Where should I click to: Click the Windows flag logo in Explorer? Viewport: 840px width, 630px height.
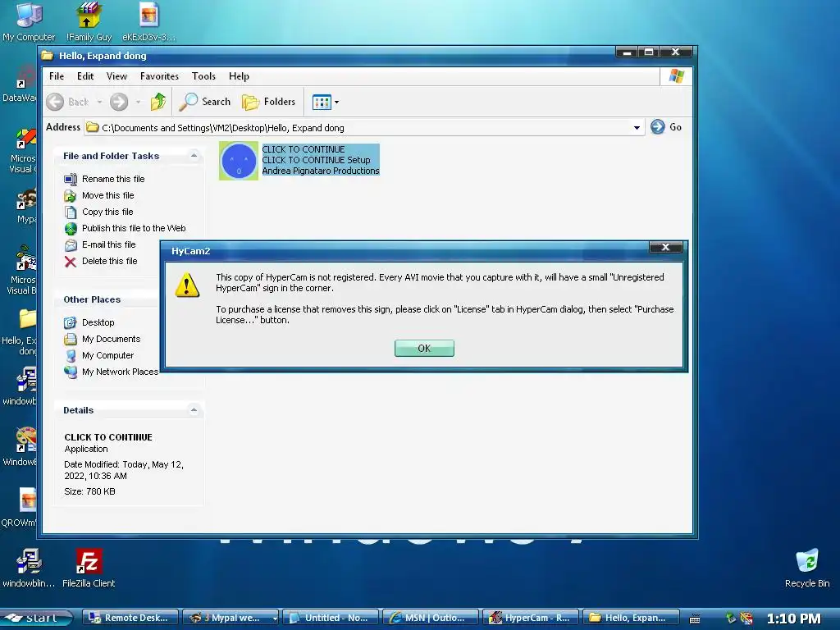(676, 76)
